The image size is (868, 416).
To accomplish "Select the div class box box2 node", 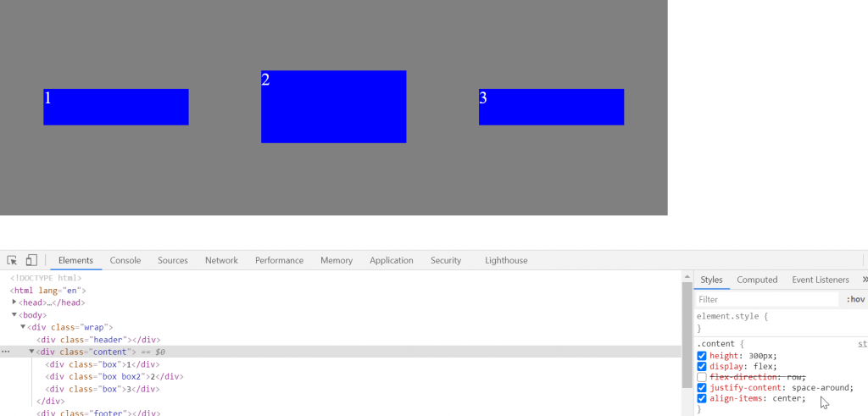I will click(114, 377).
